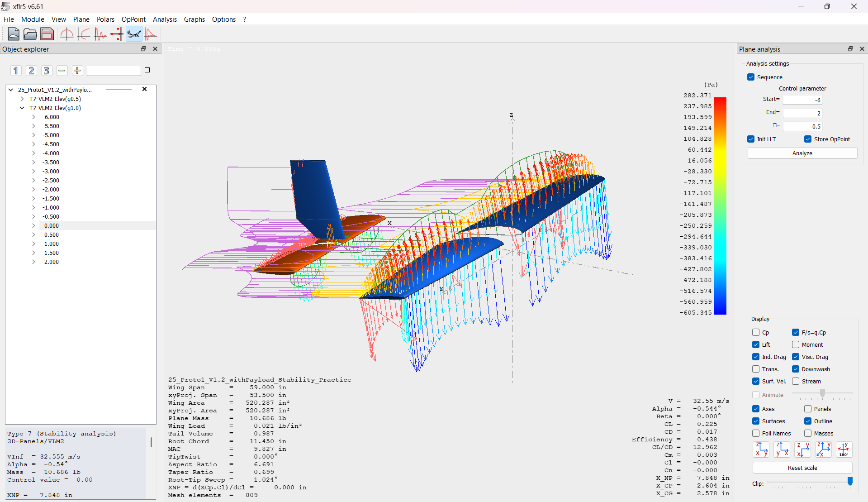Screen dimensions: 868x502
Task: Open the OpPoint menu
Action: click(133, 19)
